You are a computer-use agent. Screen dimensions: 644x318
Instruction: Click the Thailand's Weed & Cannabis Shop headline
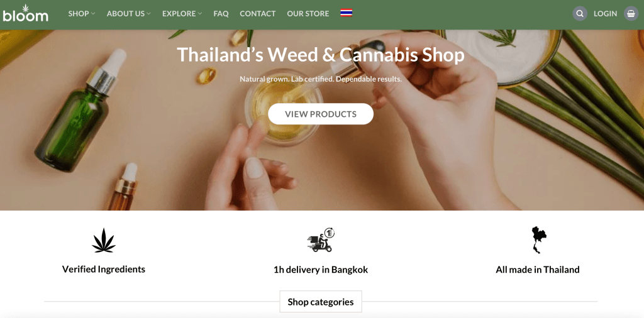[x=321, y=55]
